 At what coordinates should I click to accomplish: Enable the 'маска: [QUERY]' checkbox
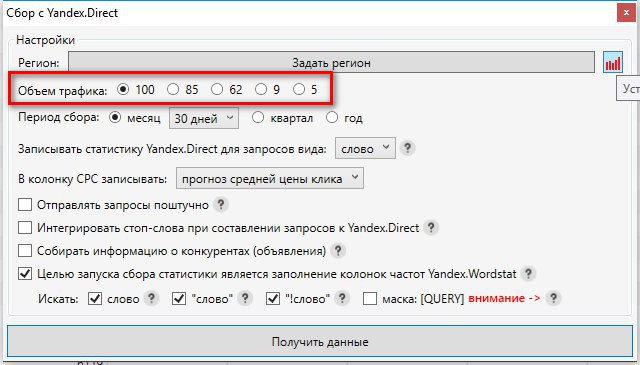click(x=370, y=298)
